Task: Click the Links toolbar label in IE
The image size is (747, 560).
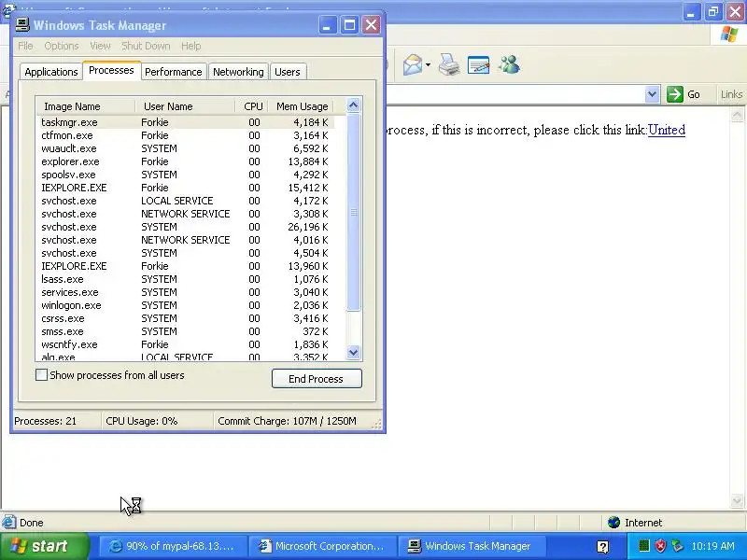Action: [x=731, y=94]
